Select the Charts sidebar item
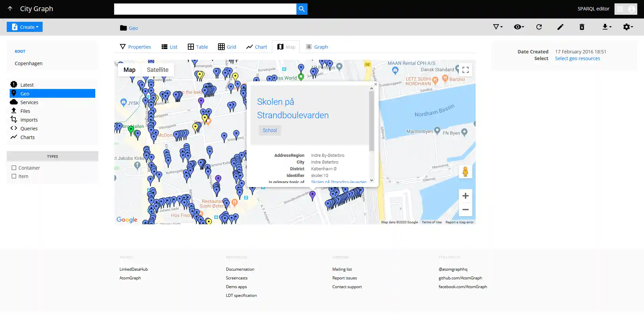 28,137
